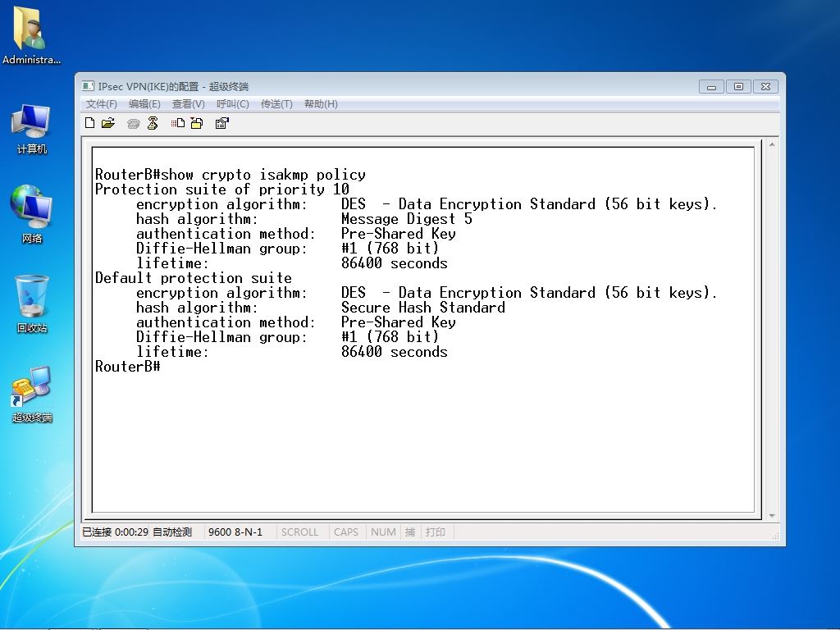Click the Properties toolbar icon
Viewport: 840px width, 630px height.
coord(221,123)
